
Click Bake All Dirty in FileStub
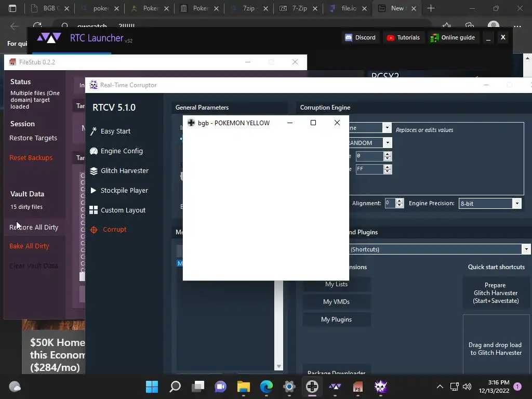pyautogui.click(x=29, y=246)
